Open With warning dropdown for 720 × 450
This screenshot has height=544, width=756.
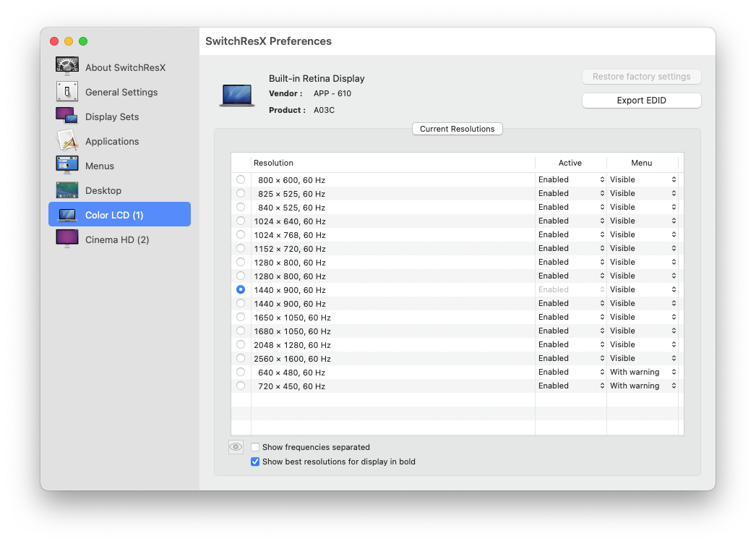click(x=643, y=386)
